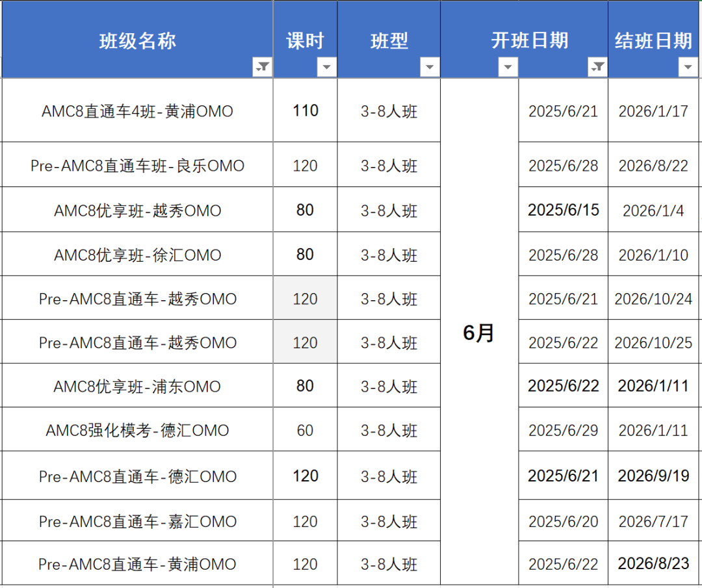Select 120 课时 in the 德汇OMO Pre-AMC8 row
Viewport: 702px width, 588px height.
click(305, 476)
